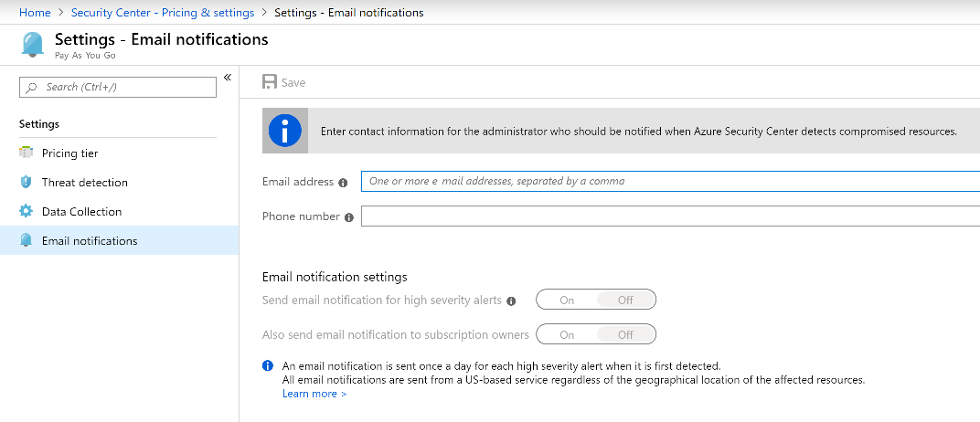Set subscription owners notification toggle to Off
Screen dimensions: 980x422
coord(625,334)
